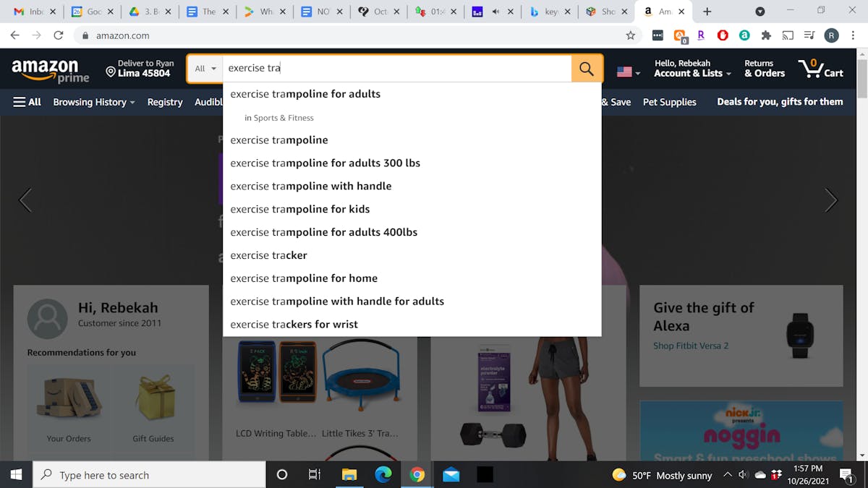The width and height of the screenshot is (868, 488).
Task: Reload the page
Action: coord(59,35)
